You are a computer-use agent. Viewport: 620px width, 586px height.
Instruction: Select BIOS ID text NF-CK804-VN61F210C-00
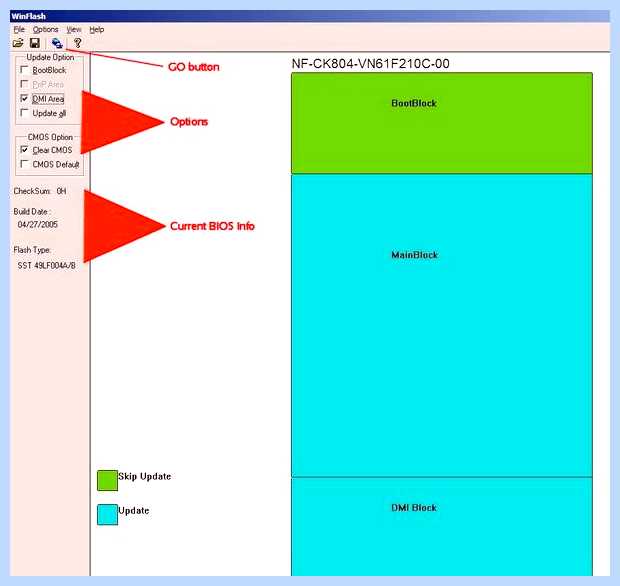click(370, 64)
